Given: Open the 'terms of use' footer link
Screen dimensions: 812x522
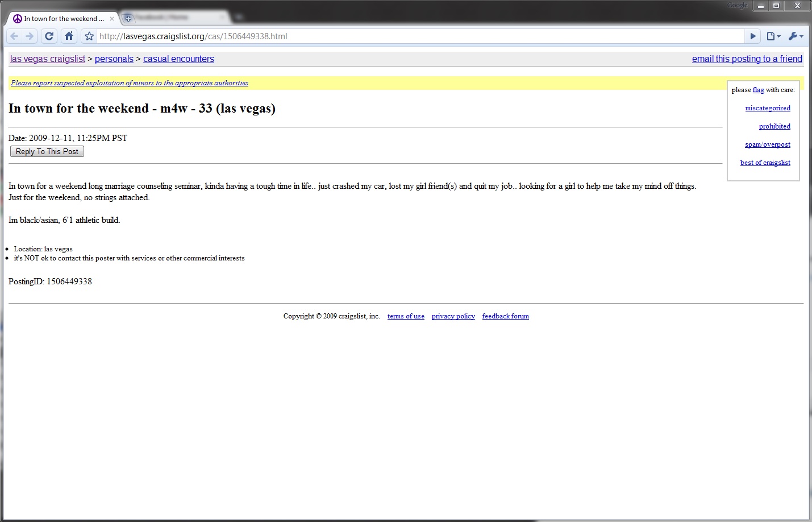Looking at the screenshot, I should click(406, 316).
